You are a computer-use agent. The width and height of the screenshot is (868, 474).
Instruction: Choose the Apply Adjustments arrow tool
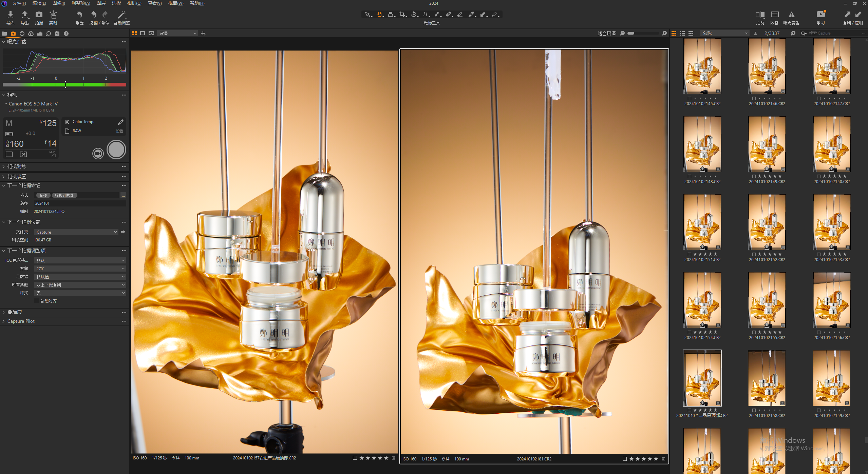483,14
